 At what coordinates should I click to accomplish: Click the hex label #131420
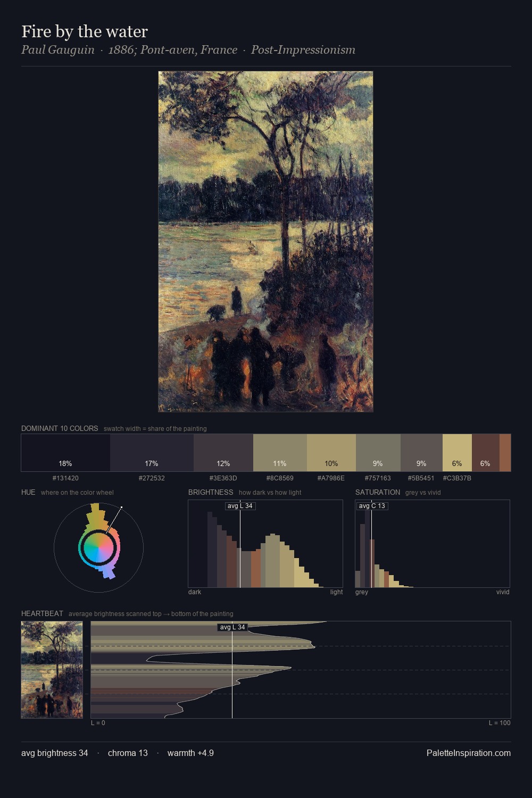click(x=65, y=478)
